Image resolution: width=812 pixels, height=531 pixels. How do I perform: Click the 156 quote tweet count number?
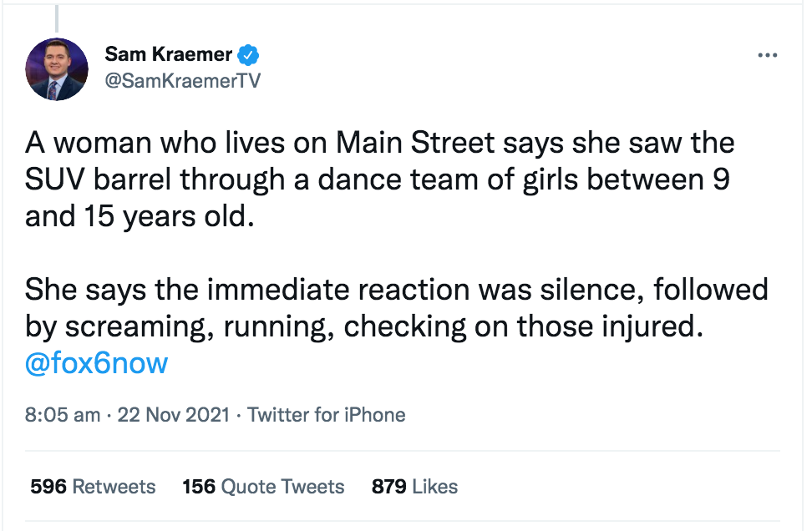[x=199, y=487]
